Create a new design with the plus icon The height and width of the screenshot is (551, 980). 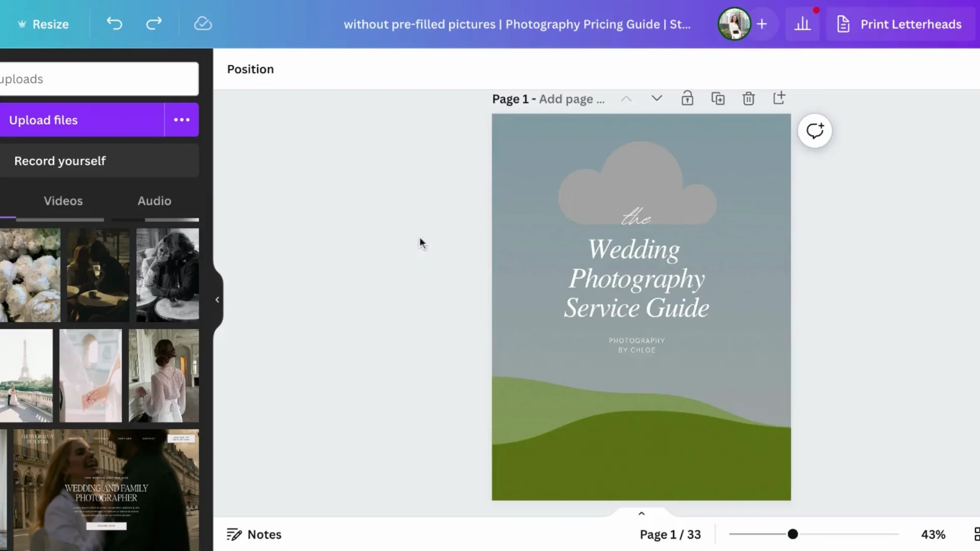coord(763,23)
